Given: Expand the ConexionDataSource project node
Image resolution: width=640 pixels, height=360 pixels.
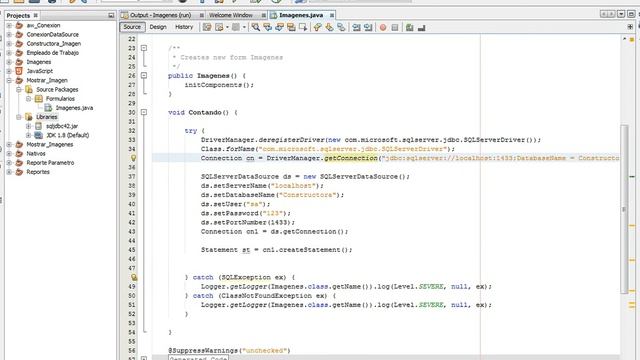Looking at the screenshot, I should pyautogui.click(x=9, y=35).
